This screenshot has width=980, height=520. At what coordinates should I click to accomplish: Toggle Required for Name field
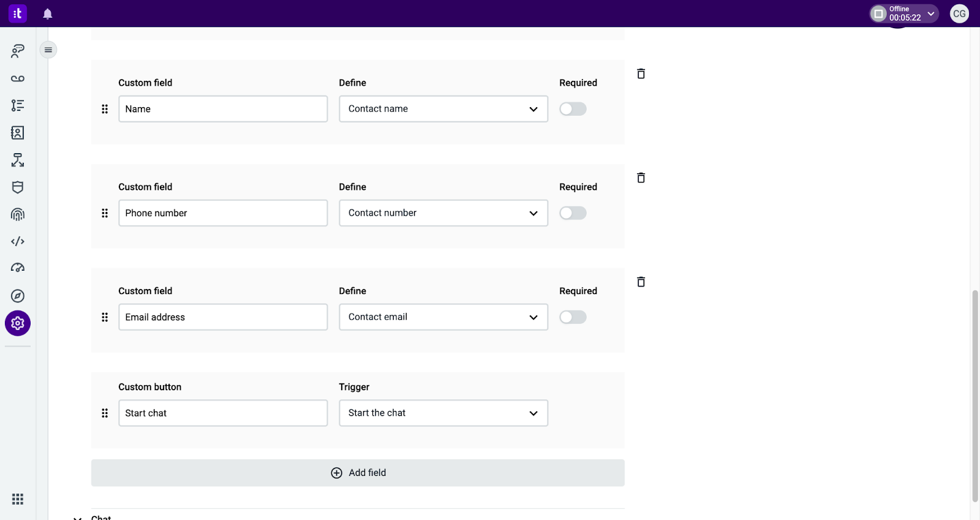pyautogui.click(x=573, y=109)
